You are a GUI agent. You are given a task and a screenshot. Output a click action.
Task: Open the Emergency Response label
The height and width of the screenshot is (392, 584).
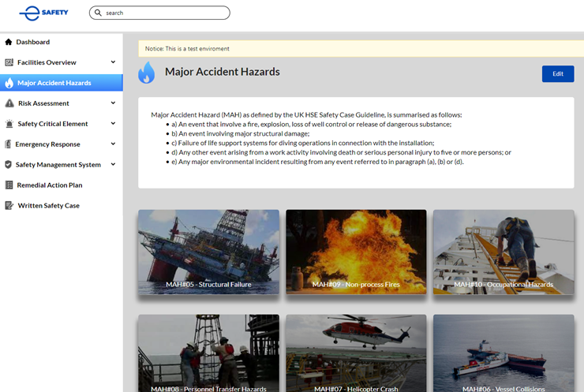point(47,144)
